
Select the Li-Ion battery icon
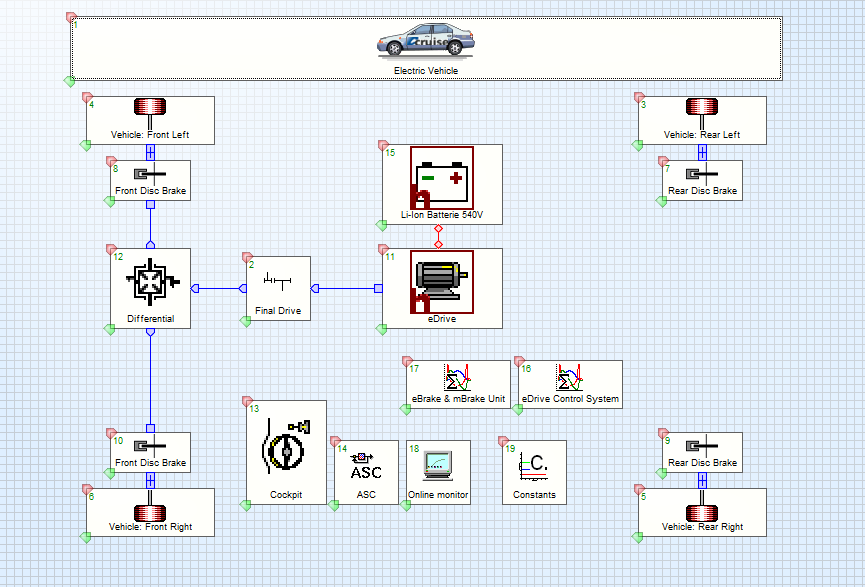(442, 178)
